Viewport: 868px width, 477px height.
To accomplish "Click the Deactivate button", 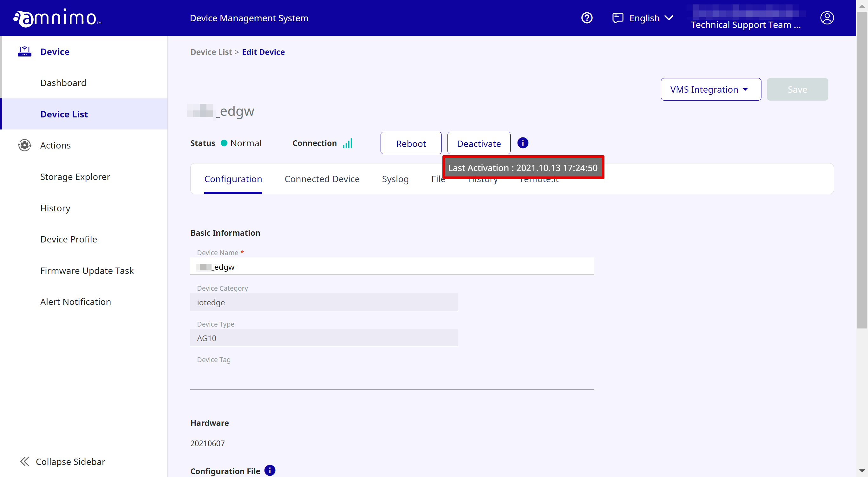I will pyautogui.click(x=479, y=143).
